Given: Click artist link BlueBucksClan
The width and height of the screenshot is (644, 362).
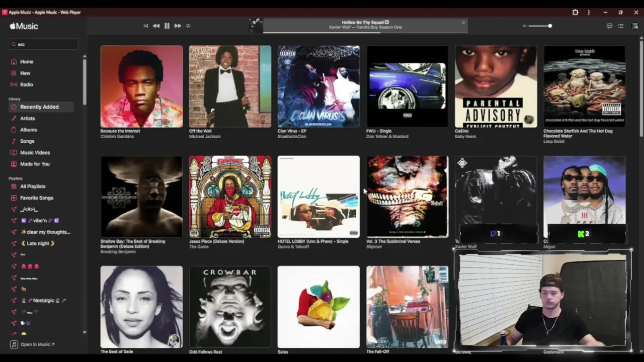Looking at the screenshot, I should point(292,136).
